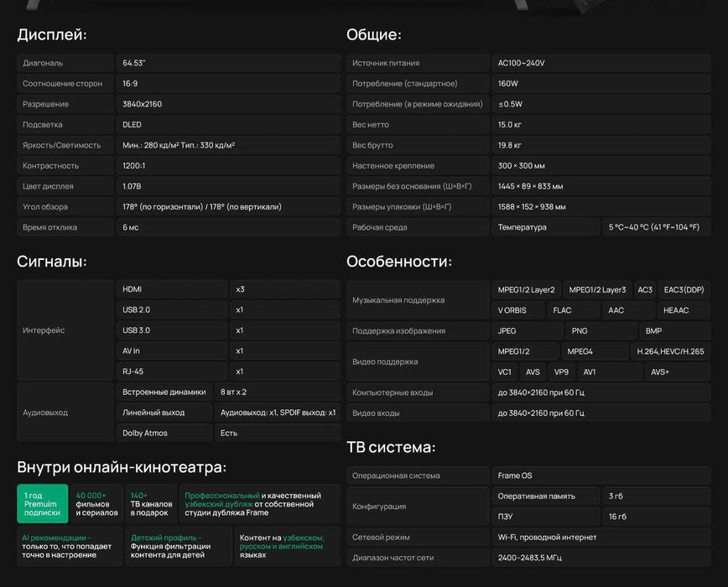Screen dimensions: 728x587
Task: Click the "Особенности:" section heading
Action: tap(399, 261)
